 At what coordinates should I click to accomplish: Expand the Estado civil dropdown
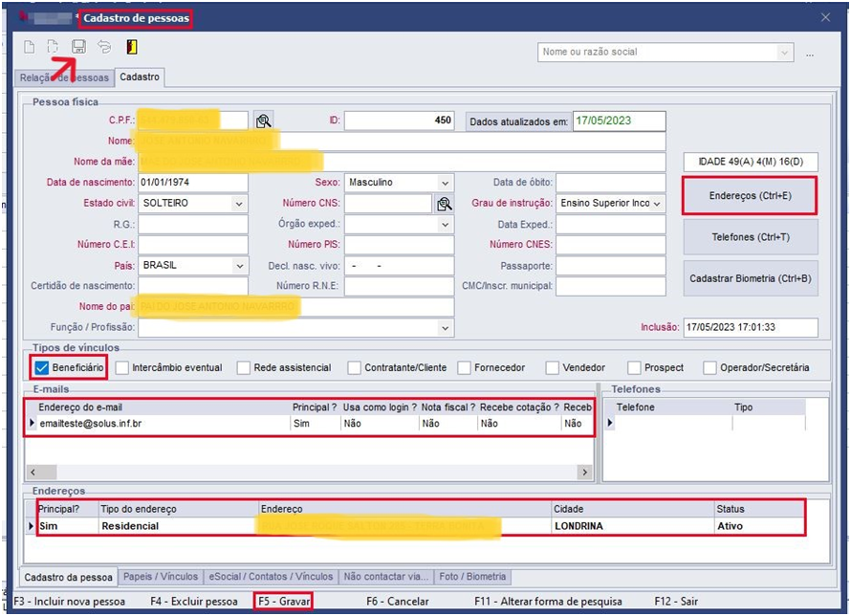click(239, 204)
